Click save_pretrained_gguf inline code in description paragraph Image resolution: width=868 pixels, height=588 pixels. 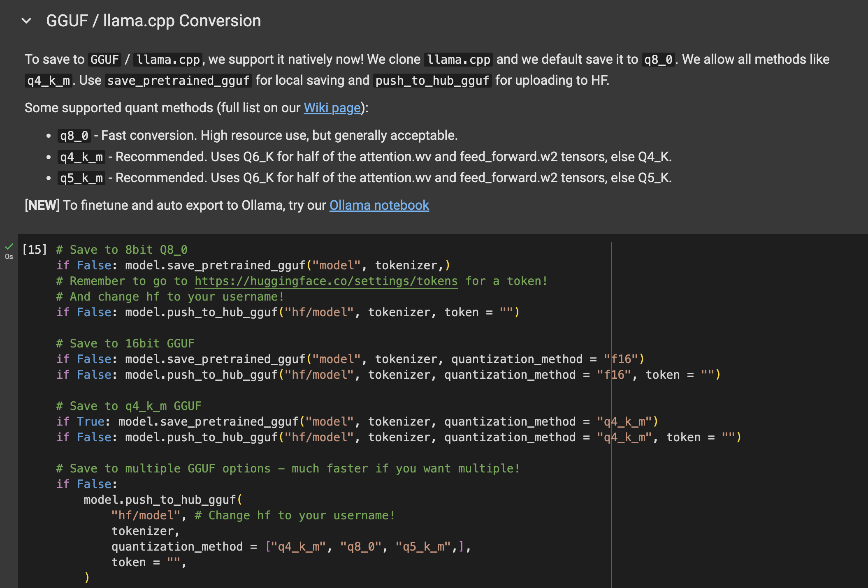[x=179, y=81]
